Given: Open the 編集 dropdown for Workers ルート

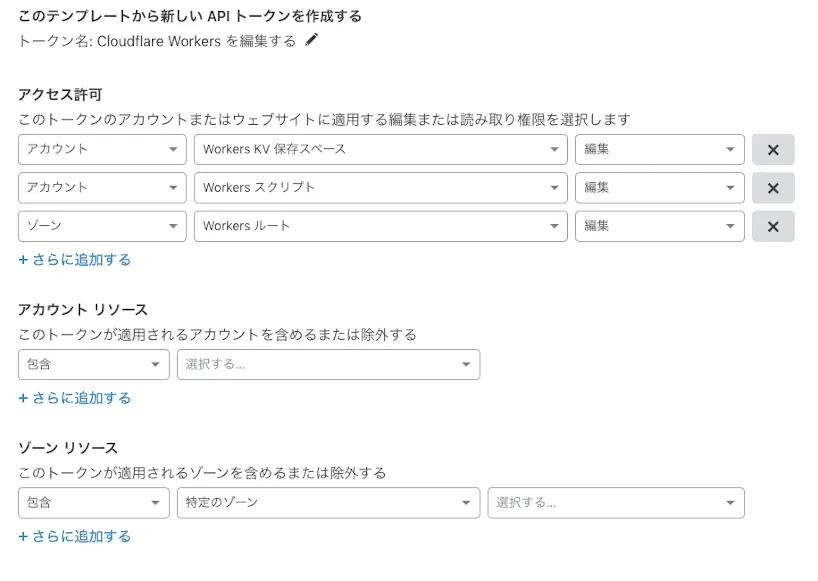Looking at the screenshot, I should pyautogui.click(x=660, y=226).
